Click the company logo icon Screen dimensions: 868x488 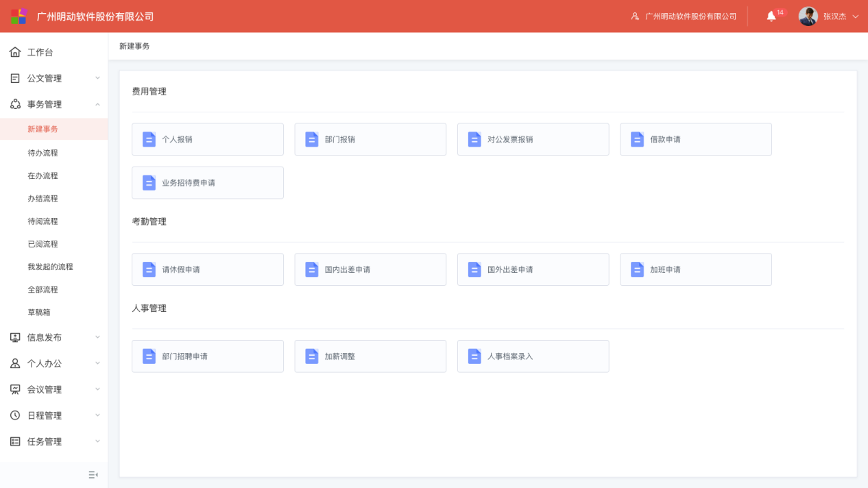(19, 16)
